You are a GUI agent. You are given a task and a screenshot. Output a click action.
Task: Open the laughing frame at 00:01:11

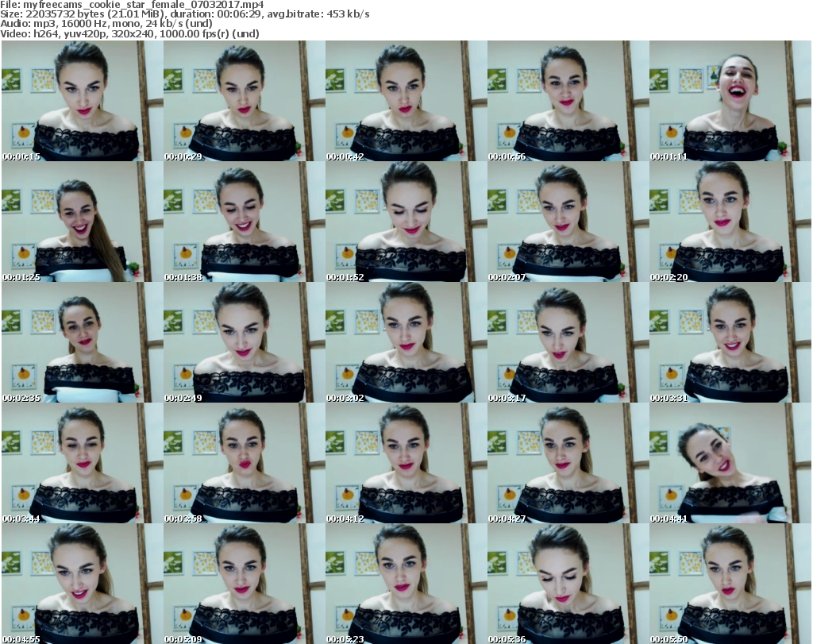tap(730, 101)
